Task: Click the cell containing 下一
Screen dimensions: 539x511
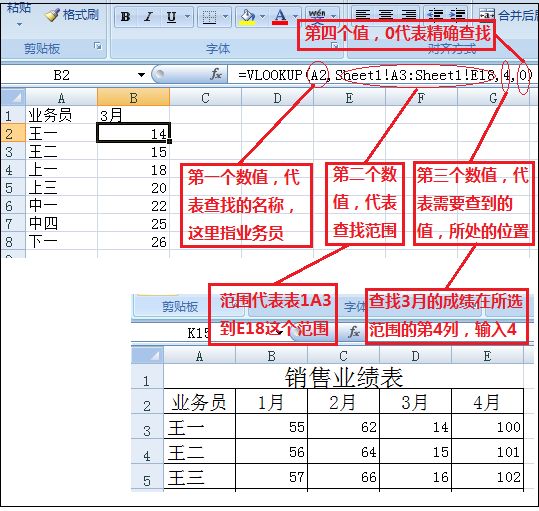Action: [62, 241]
